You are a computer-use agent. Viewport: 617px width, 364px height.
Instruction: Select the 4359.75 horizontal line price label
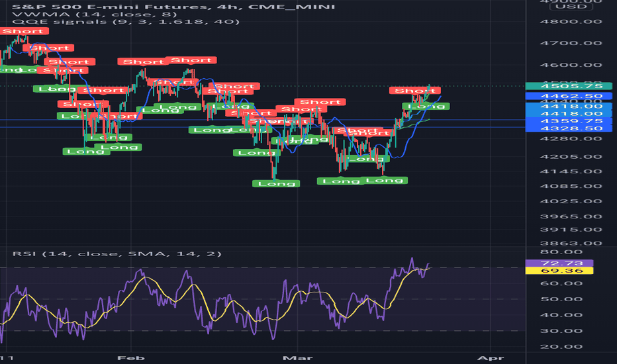click(x=569, y=121)
